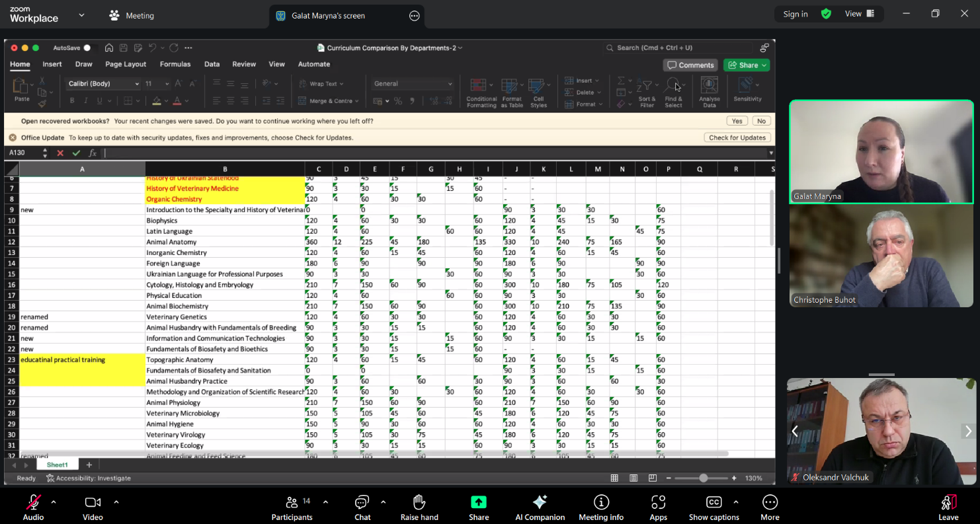
Task: Click the green Share screen icon
Action: [x=478, y=503]
